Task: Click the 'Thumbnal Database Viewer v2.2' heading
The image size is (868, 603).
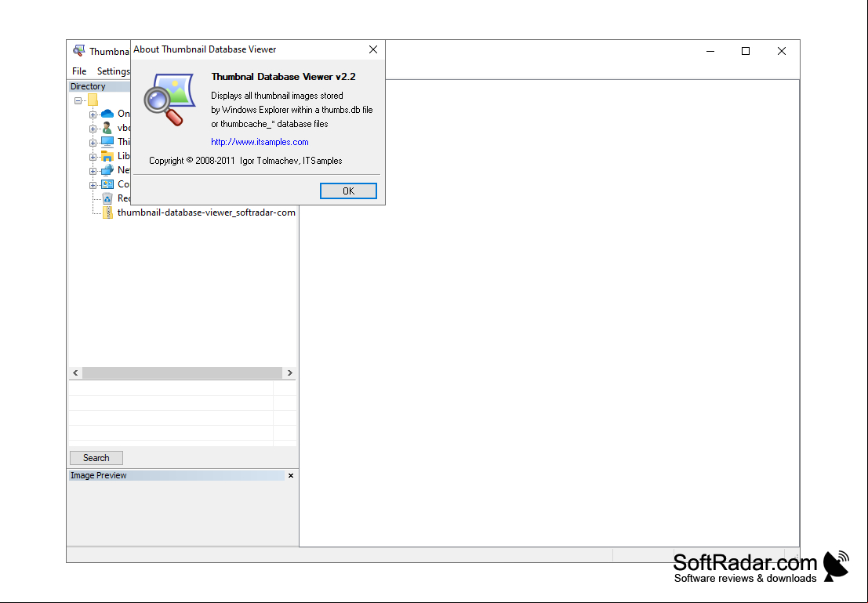Action: (x=283, y=76)
